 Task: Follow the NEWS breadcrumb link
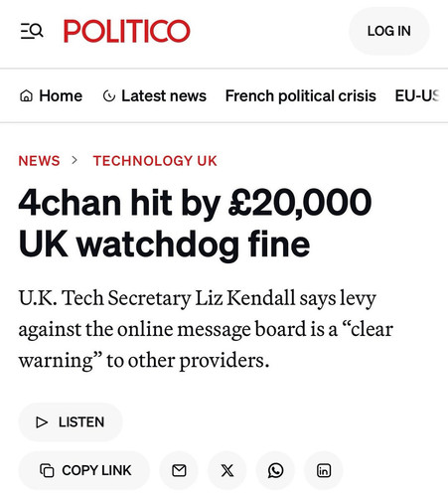(x=39, y=161)
